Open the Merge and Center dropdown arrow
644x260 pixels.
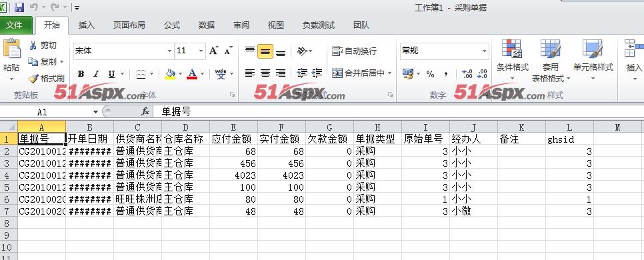tap(390, 73)
